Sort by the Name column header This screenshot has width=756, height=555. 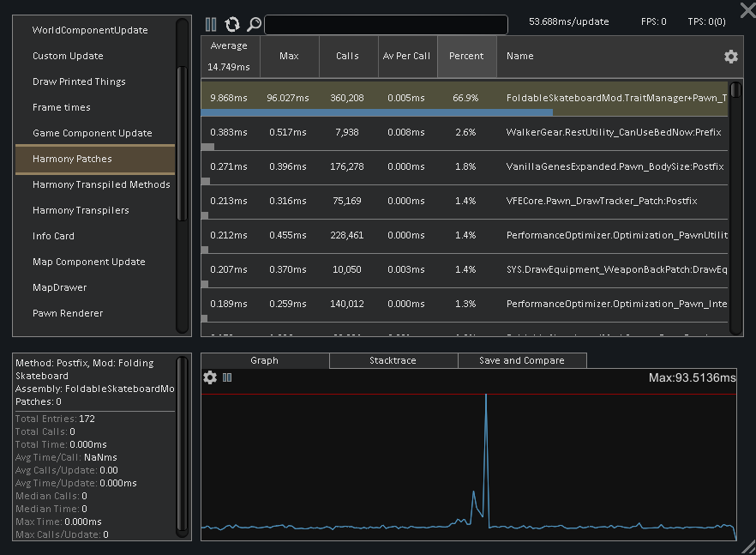pyautogui.click(x=519, y=57)
